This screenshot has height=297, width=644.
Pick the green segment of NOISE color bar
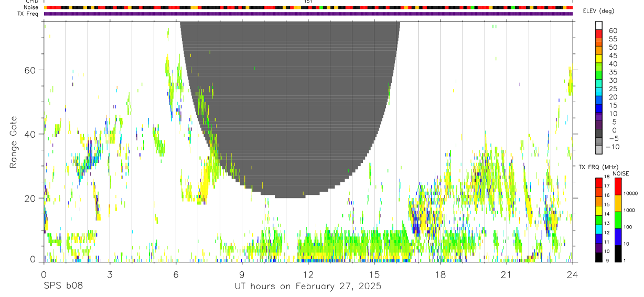tap(618, 220)
